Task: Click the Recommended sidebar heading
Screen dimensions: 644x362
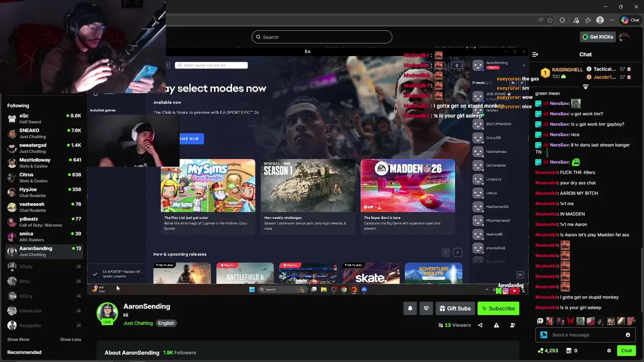Action: click(x=24, y=352)
